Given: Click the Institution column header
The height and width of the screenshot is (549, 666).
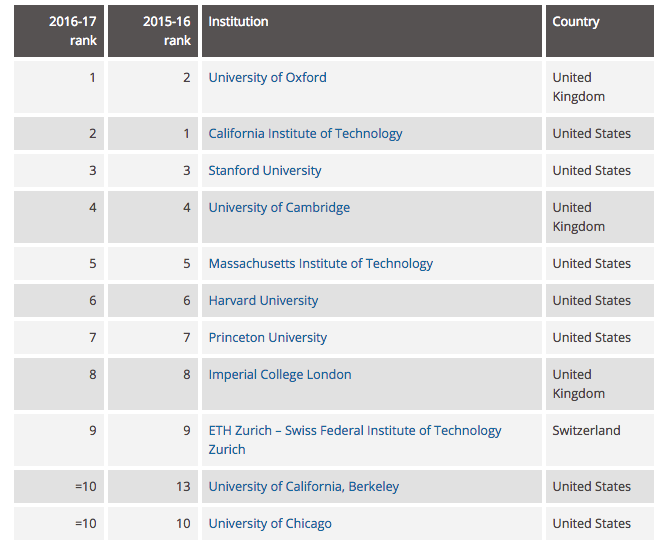Looking at the screenshot, I should coord(238,22).
